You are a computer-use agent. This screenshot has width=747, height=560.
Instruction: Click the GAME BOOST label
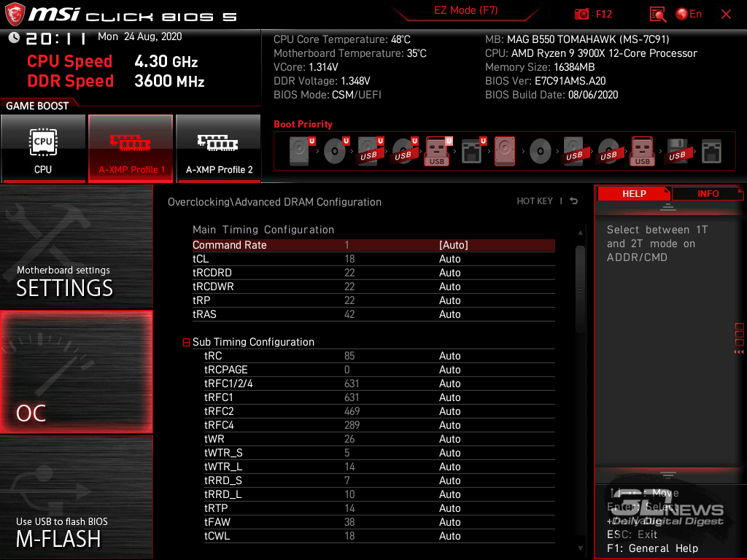(37, 106)
